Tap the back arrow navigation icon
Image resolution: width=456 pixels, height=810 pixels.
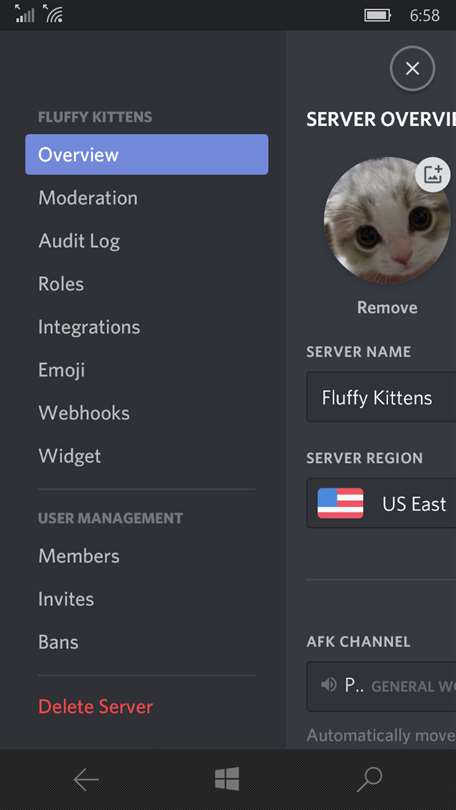86,780
